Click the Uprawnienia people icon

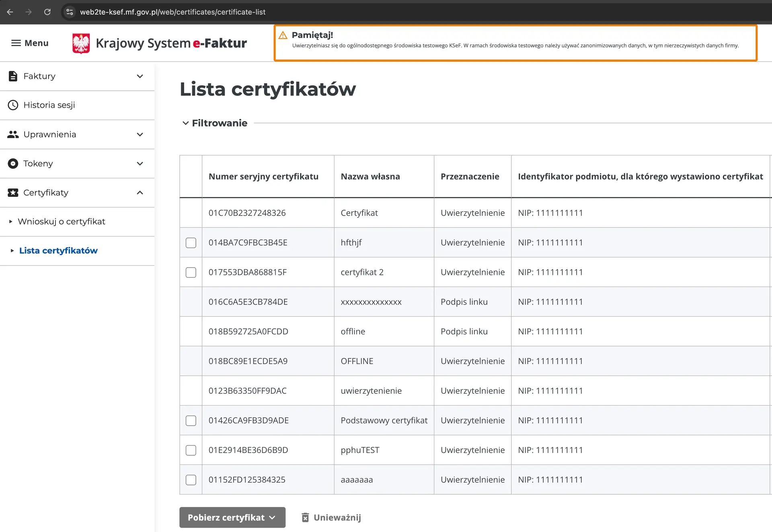click(12, 134)
